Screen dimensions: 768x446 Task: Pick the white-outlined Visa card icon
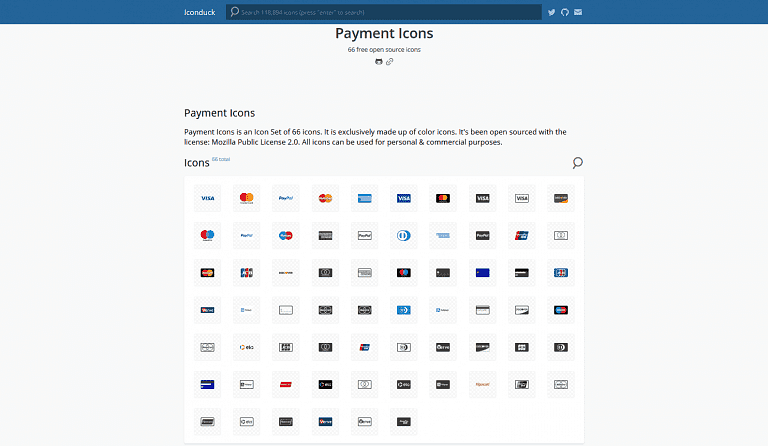click(522, 198)
